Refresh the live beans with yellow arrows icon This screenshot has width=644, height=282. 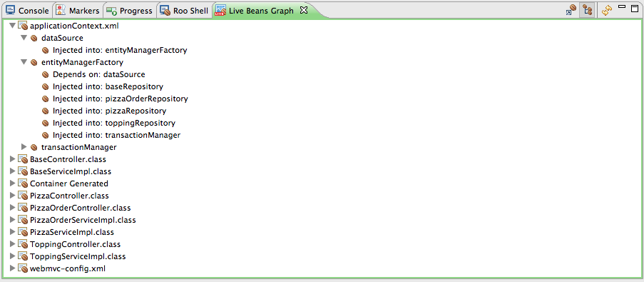pos(607,10)
